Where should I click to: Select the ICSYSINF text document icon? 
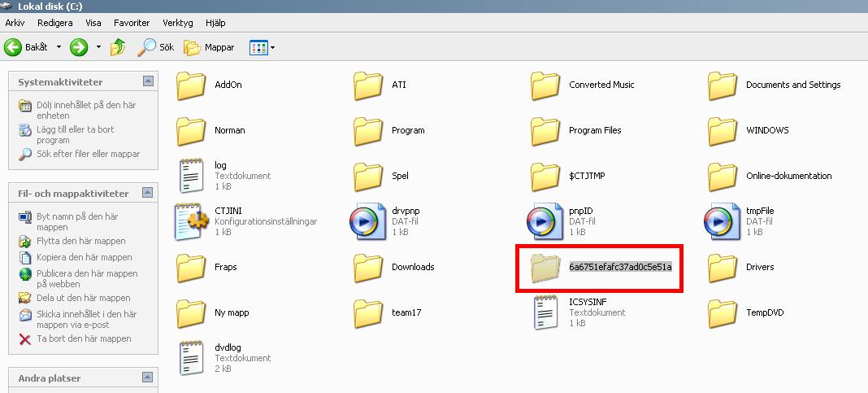[546, 312]
